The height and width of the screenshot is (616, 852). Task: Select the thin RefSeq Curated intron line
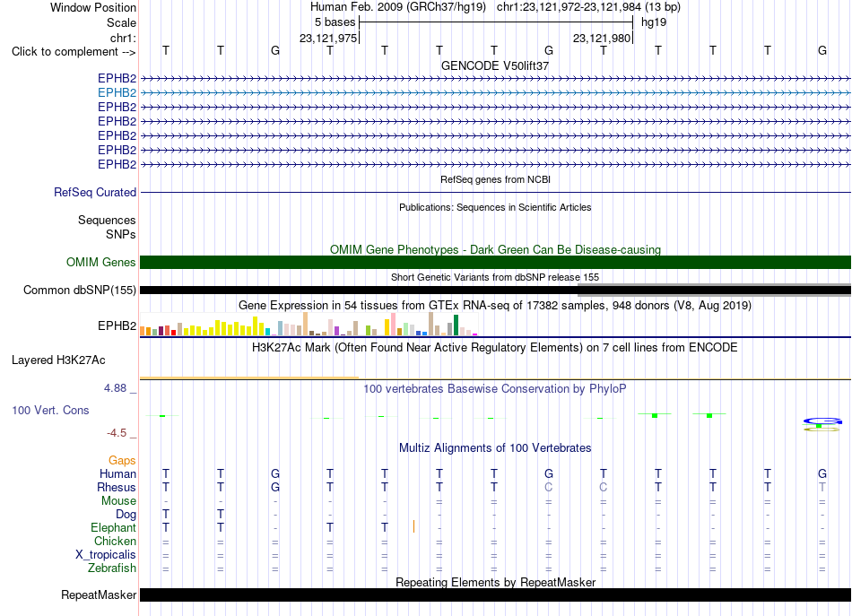[x=495, y=192]
